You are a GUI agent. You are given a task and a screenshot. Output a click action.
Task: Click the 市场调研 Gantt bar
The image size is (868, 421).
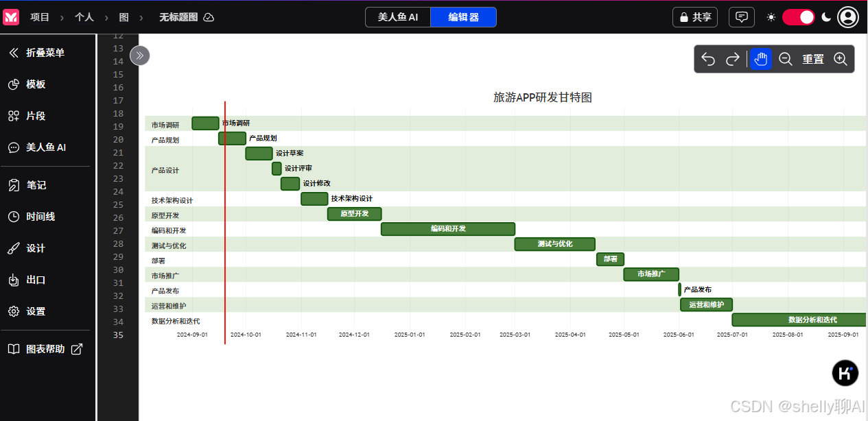tap(205, 123)
